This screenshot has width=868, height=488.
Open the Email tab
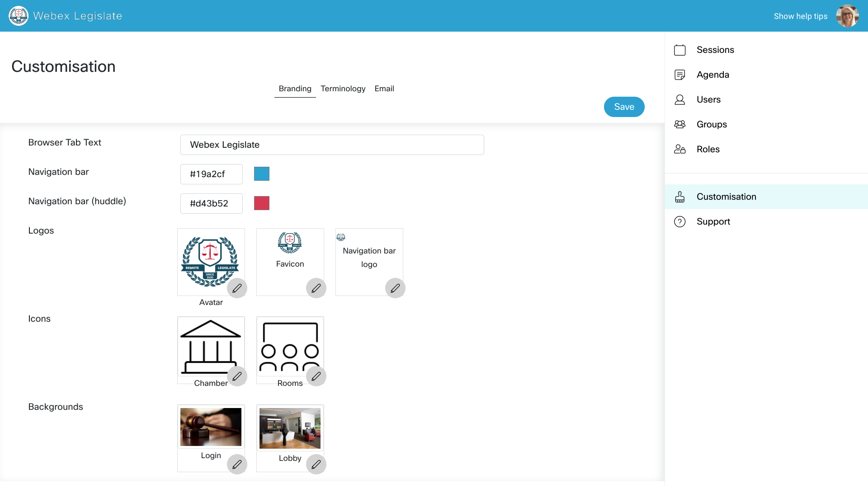point(384,89)
